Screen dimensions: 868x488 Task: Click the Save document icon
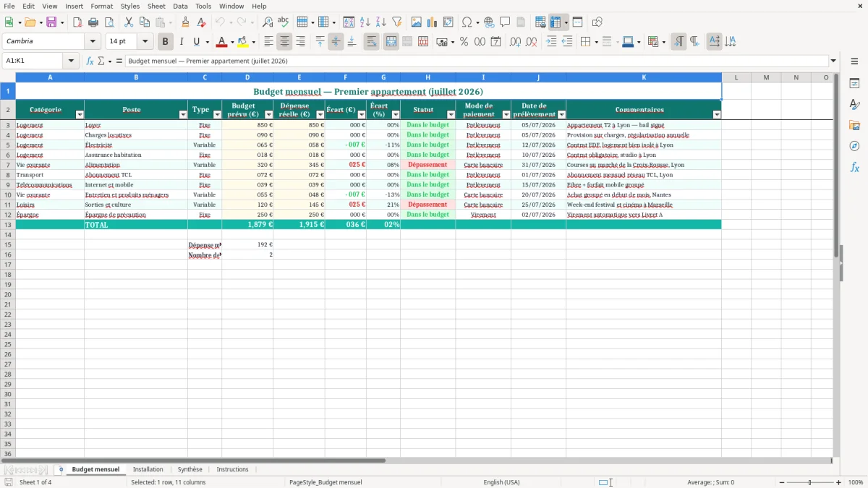(51, 22)
